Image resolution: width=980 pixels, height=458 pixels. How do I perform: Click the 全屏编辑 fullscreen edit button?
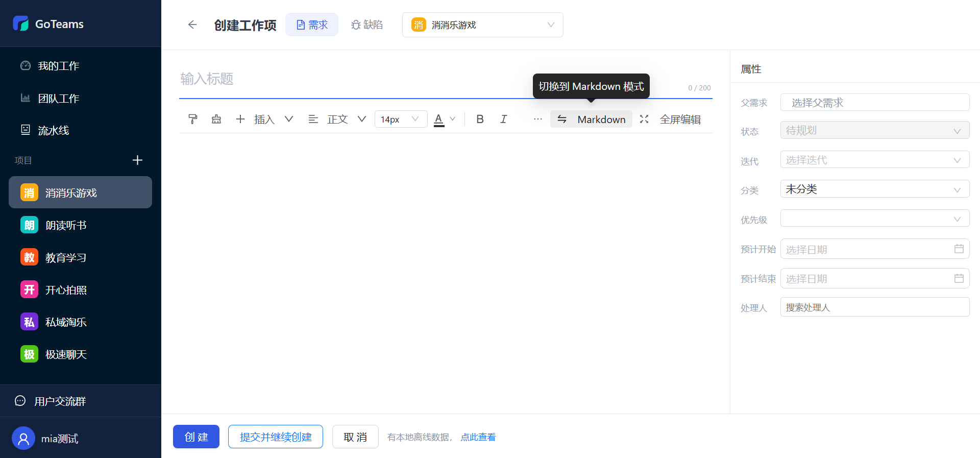coord(671,119)
